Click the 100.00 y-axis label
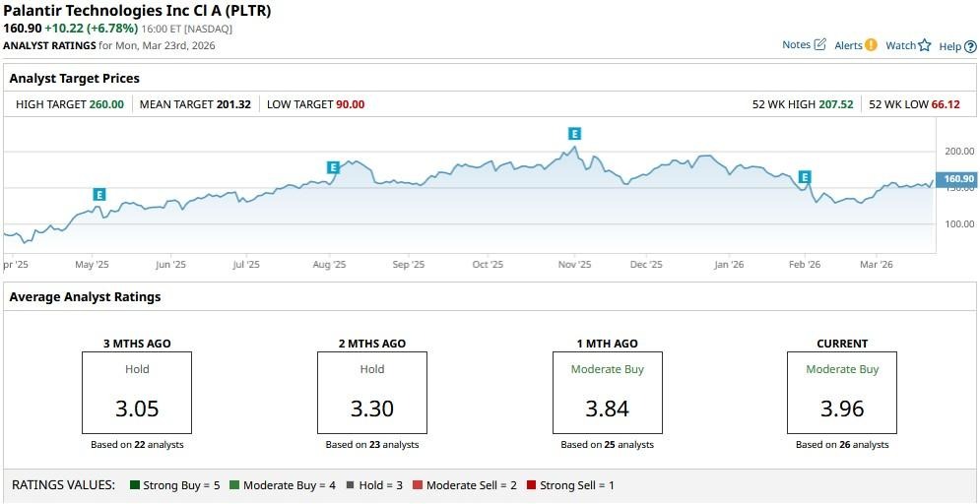The image size is (980, 504). 959,223
